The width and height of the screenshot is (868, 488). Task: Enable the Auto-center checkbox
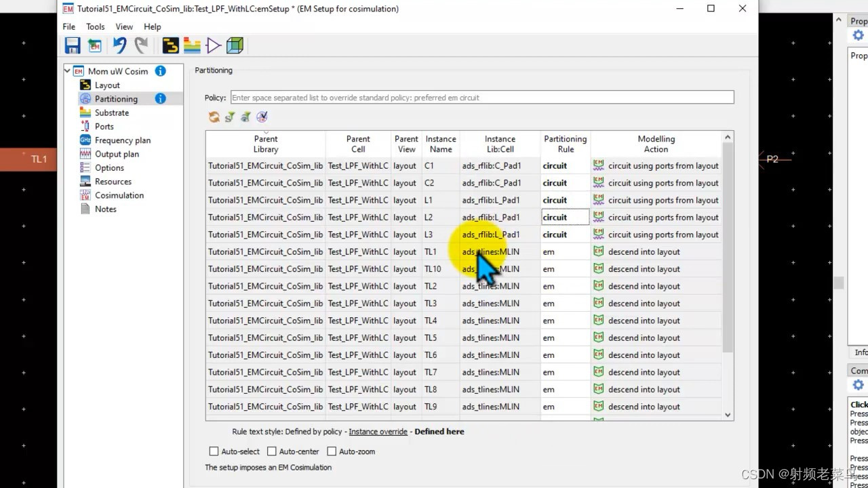(272, 451)
